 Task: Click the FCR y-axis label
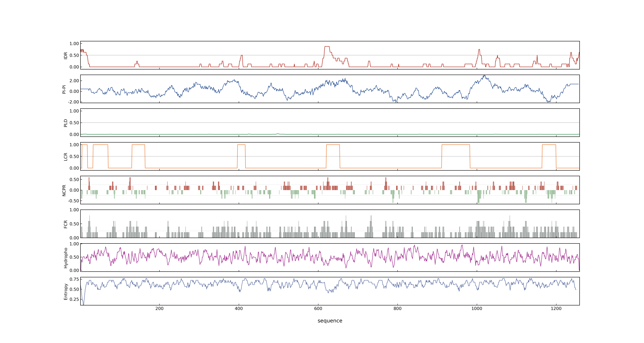point(66,224)
